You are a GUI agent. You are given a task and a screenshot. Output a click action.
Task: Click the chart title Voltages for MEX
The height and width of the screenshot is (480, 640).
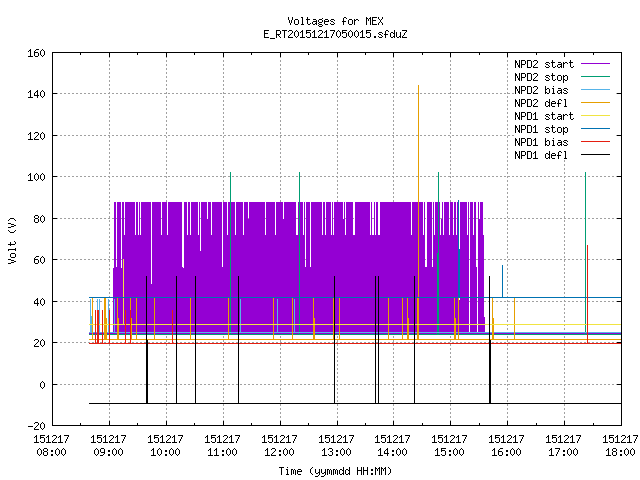(335, 21)
